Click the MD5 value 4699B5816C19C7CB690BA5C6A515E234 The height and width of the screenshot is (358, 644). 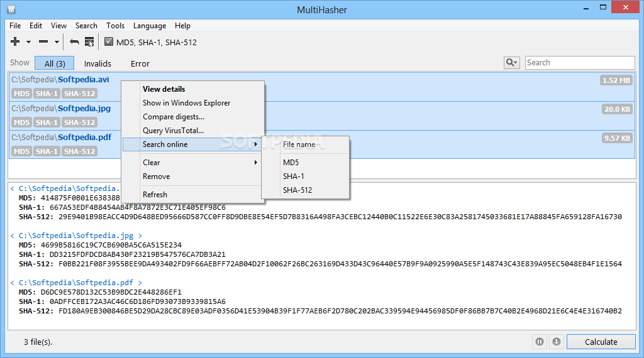pyautogui.click(x=111, y=245)
